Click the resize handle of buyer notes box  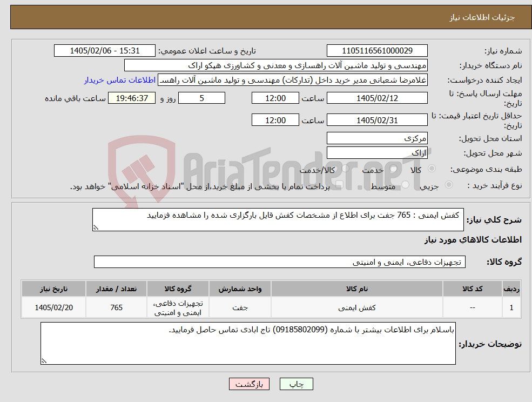44,361
